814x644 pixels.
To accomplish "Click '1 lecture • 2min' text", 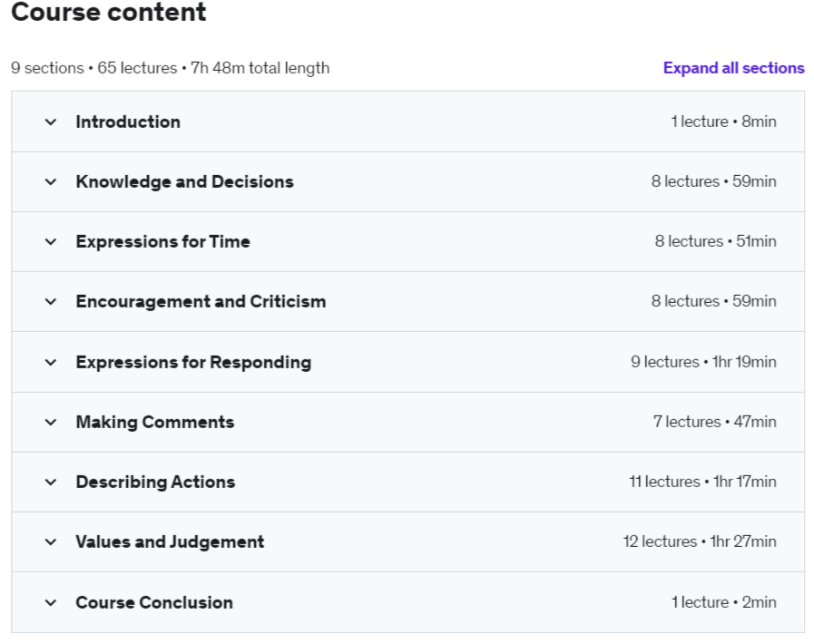I will (x=723, y=602).
